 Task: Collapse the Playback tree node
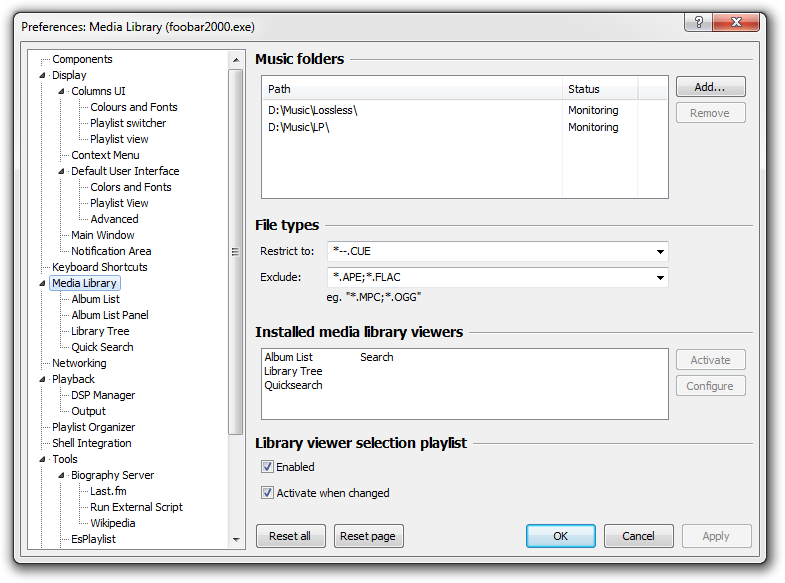(43, 380)
